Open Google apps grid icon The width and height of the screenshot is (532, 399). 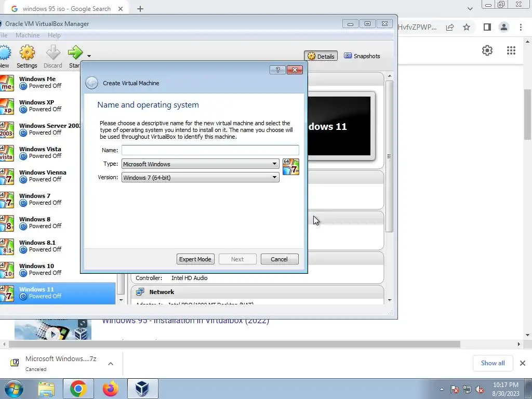[511, 50]
